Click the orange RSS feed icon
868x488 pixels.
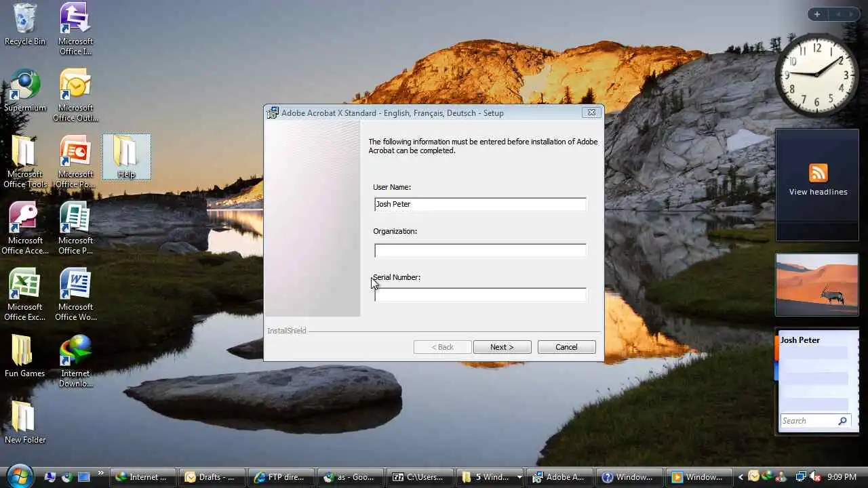tap(818, 172)
